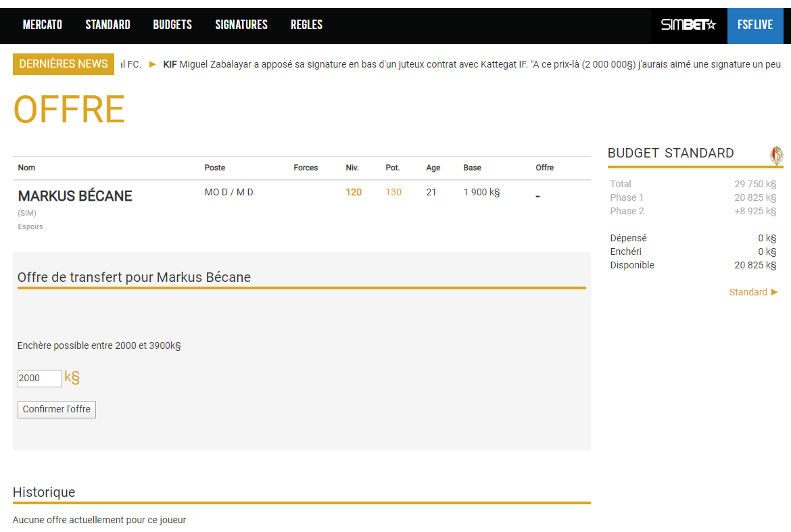Viewport: 791px width, 532px height.
Task: Click the k§ currency symbol beside input
Action: tap(72, 378)
